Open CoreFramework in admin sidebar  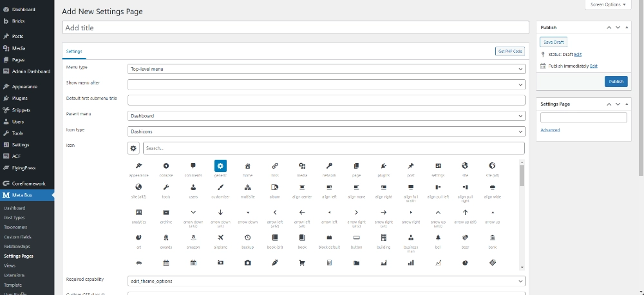click(27, 184)
